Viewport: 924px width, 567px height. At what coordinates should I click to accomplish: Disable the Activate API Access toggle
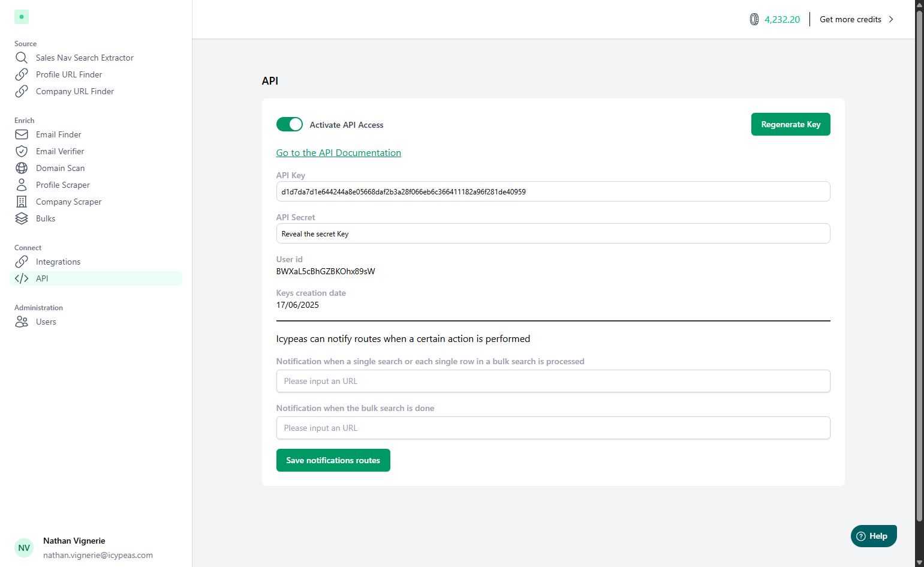[x=290, y=124]
